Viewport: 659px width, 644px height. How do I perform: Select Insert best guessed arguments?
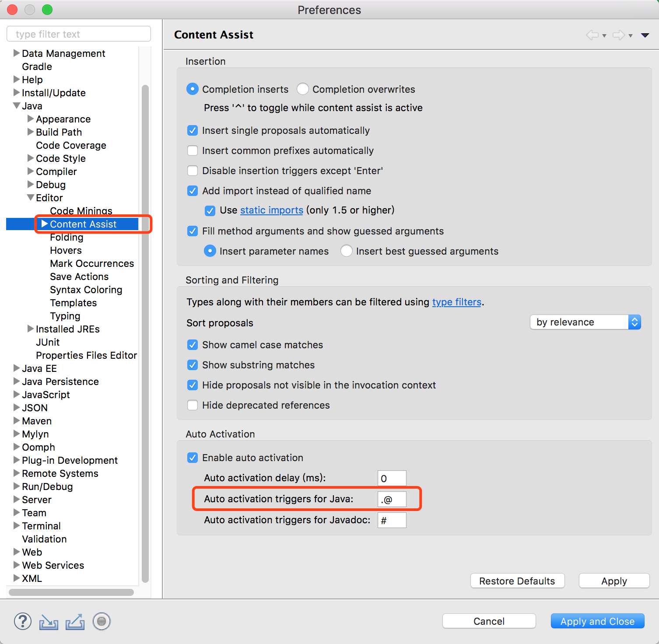point(347,251)
